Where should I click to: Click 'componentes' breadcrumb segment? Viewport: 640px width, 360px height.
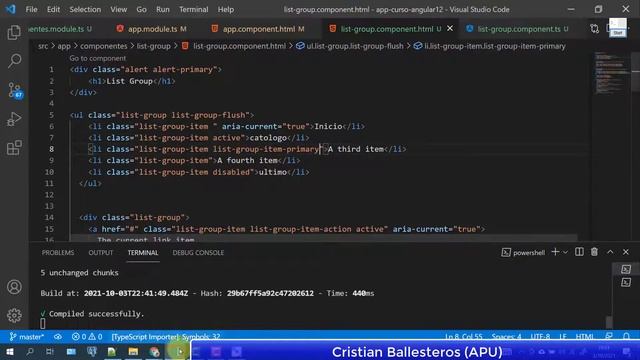pos(104,46)
